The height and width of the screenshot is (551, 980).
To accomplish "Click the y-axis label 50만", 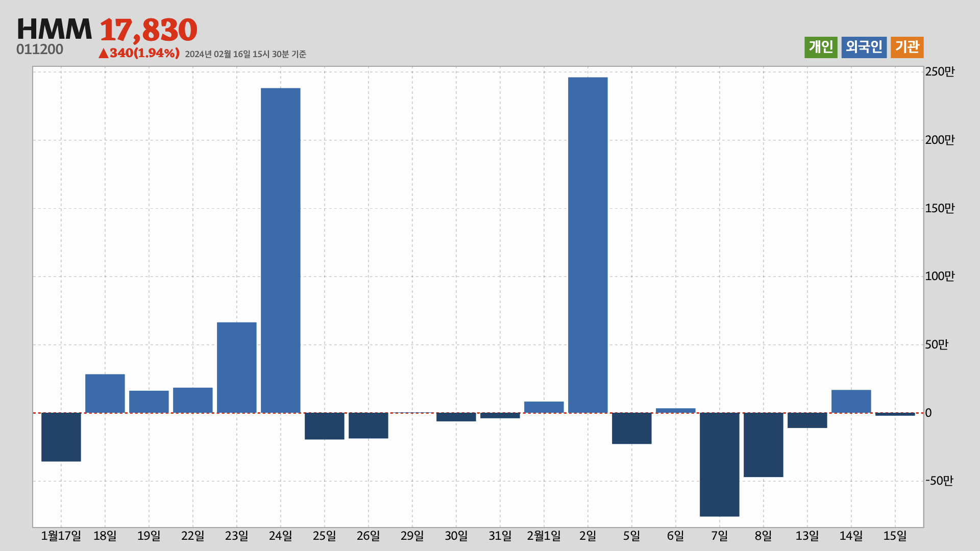I will 937,345.
